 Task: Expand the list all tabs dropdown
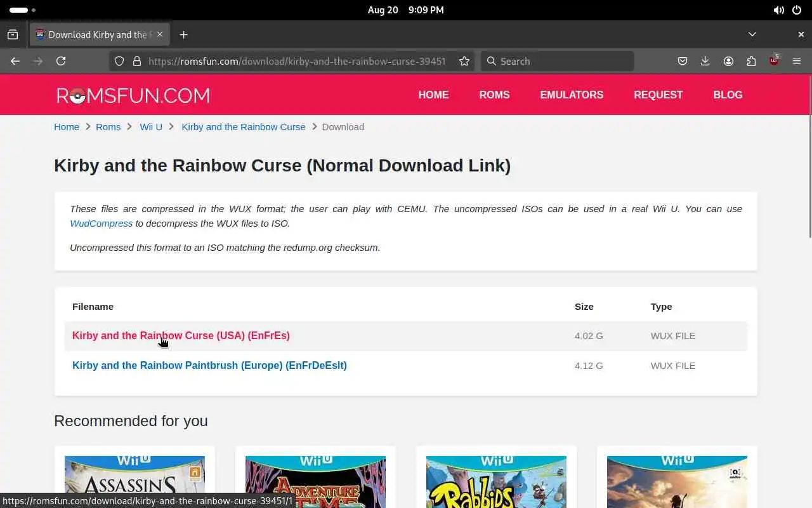click(x=752, y=34)
